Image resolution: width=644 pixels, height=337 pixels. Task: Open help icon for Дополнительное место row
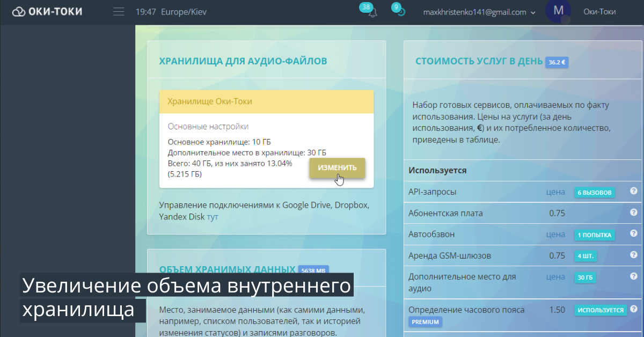point(633,277)
